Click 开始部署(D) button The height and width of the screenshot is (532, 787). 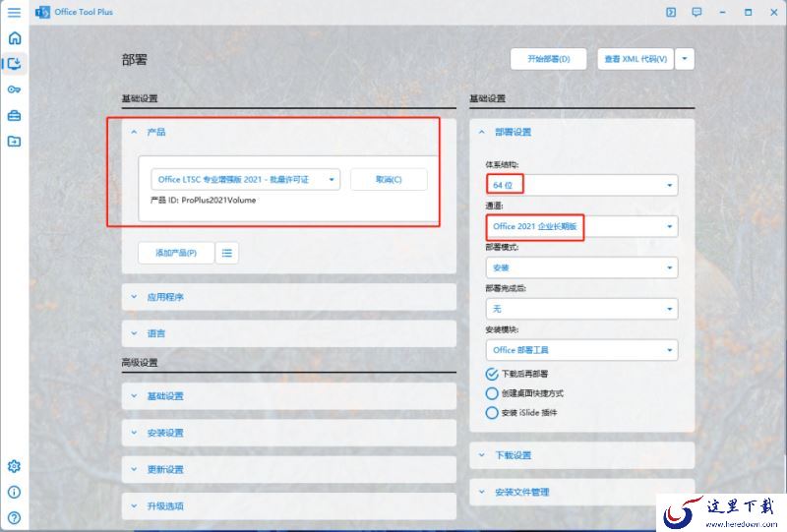[x=549, y=59]
